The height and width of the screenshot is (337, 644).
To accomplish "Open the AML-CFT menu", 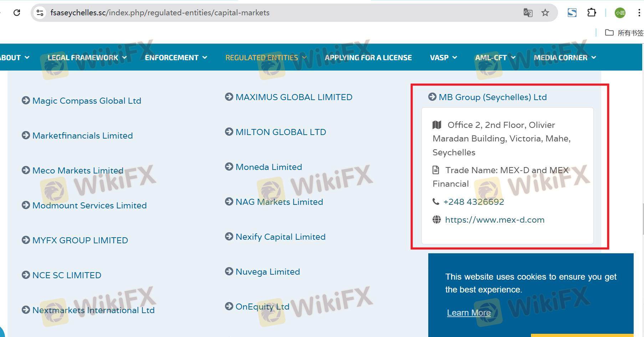I will click(491, 57).
